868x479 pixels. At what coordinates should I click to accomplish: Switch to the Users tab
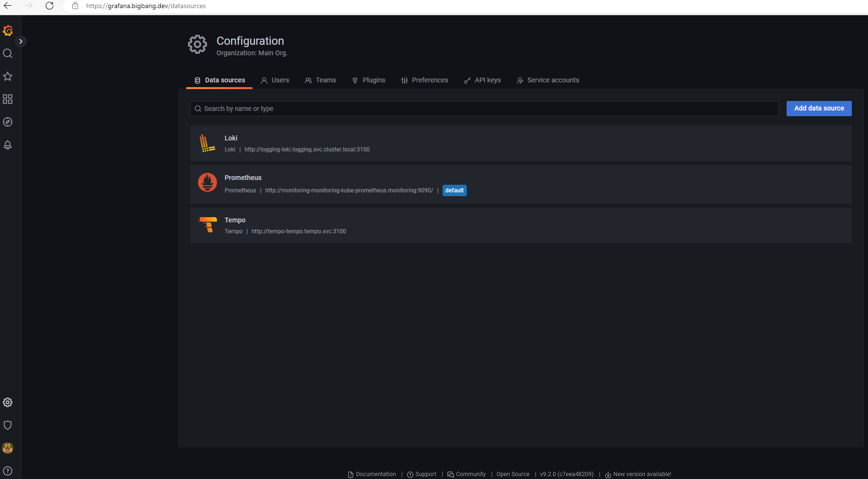pos(275,80)
